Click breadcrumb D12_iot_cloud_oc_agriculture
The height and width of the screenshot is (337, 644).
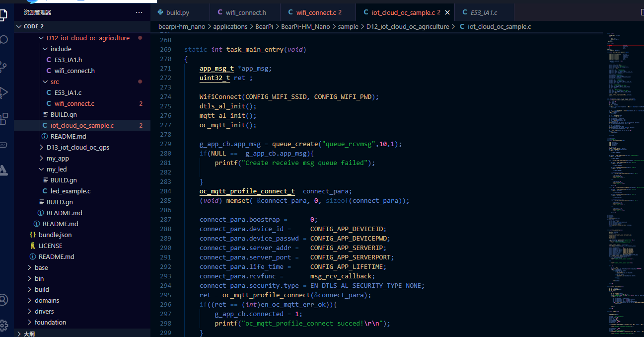click(x=408, y=26)
